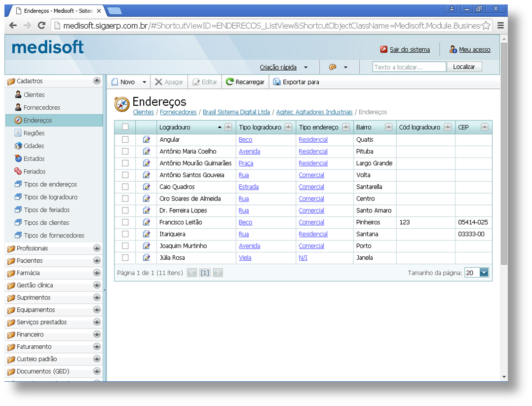The image size is (532, 406).
Task: Tick the select-all checkbox in table header
Action: point(125,127)
